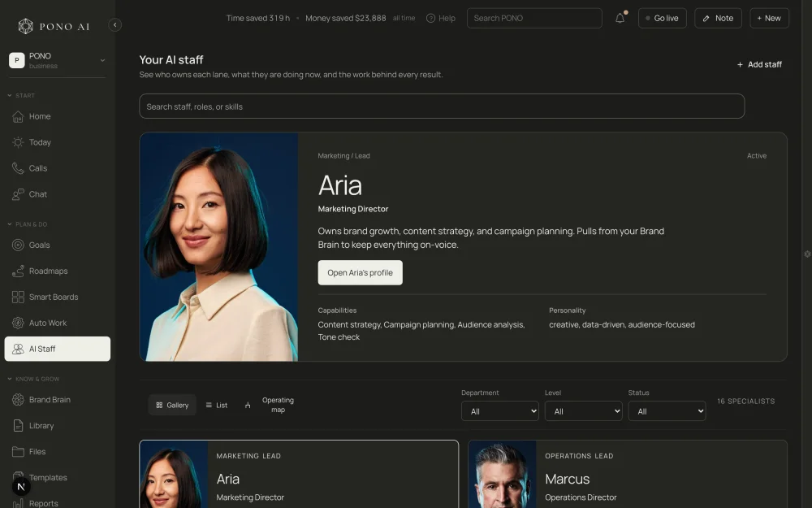Click the Help link

441,18
